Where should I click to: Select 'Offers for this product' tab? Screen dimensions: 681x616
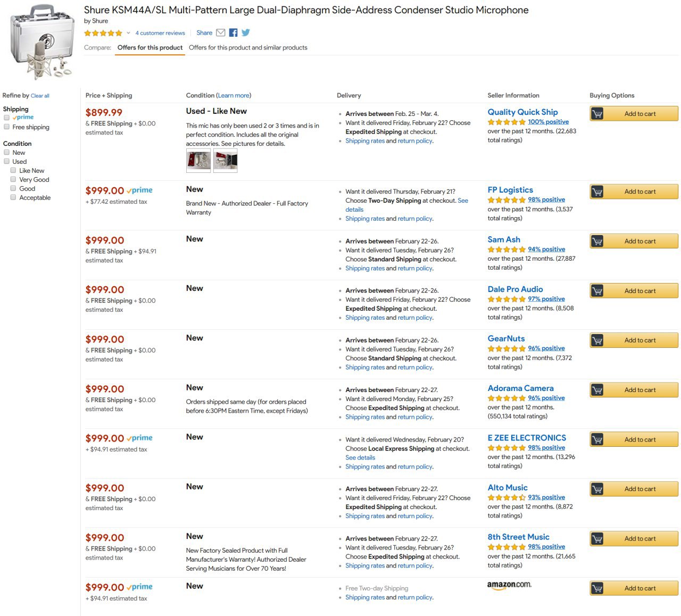(150, 48)
